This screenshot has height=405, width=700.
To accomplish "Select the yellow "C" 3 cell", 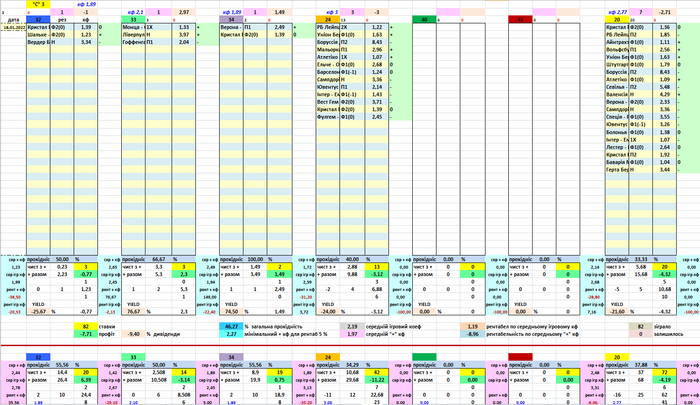I will (x=38, y=4).
